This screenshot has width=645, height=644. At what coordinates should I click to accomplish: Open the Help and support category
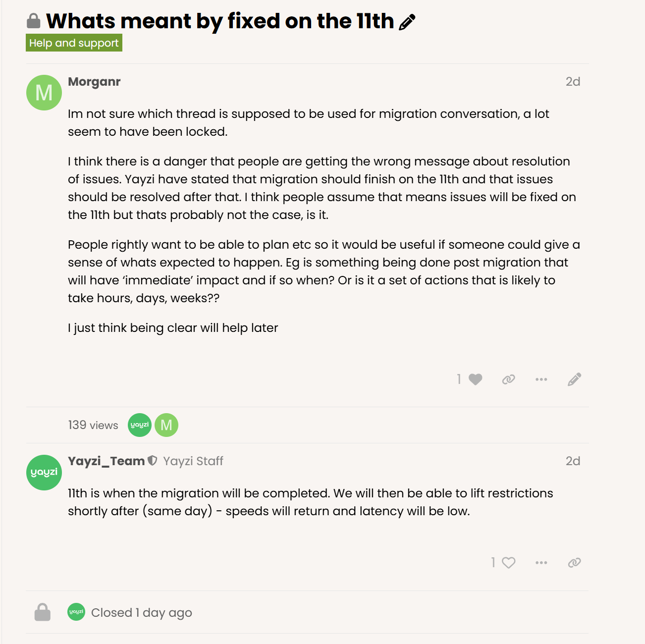tap(74, 43)
